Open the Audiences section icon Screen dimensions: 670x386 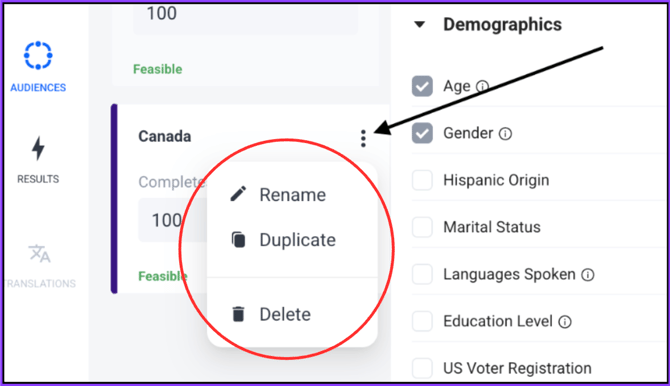(38, 55)
